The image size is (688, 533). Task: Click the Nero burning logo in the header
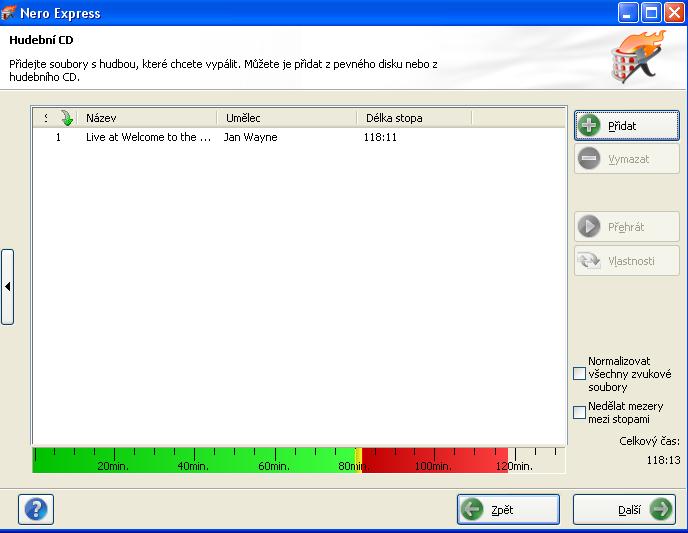638,57
